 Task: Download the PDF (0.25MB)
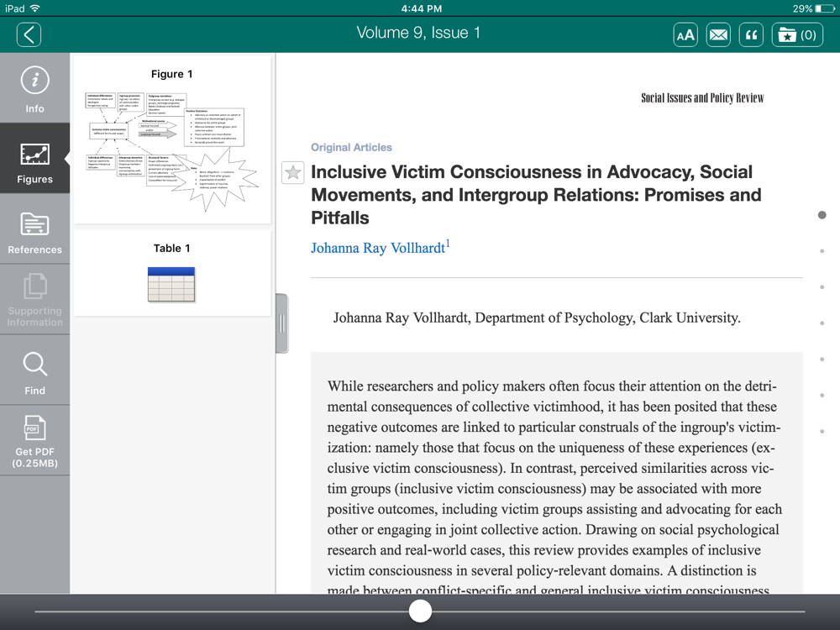click(34, 441)
